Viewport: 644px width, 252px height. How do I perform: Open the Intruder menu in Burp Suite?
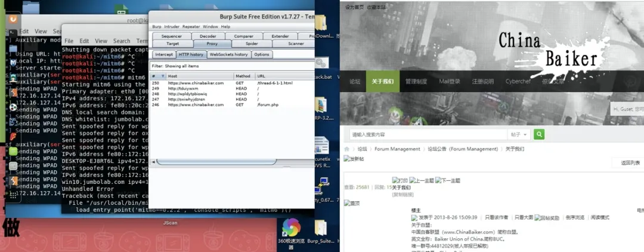(172, 27)
